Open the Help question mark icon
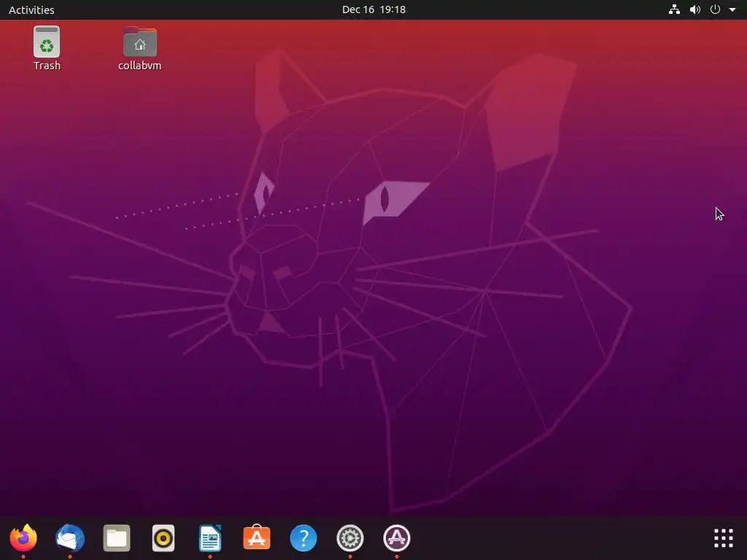This screenshot has height=560, width=747. 303,538
